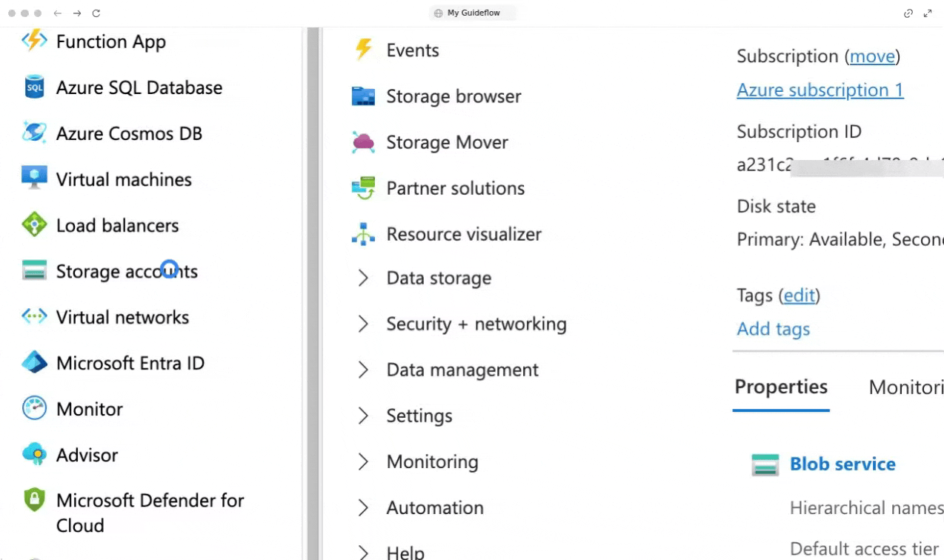Image resolution: width=944 pixels, height=560 pixels.
Task: Open Storage browser menu item
Action: pos(453,96)
